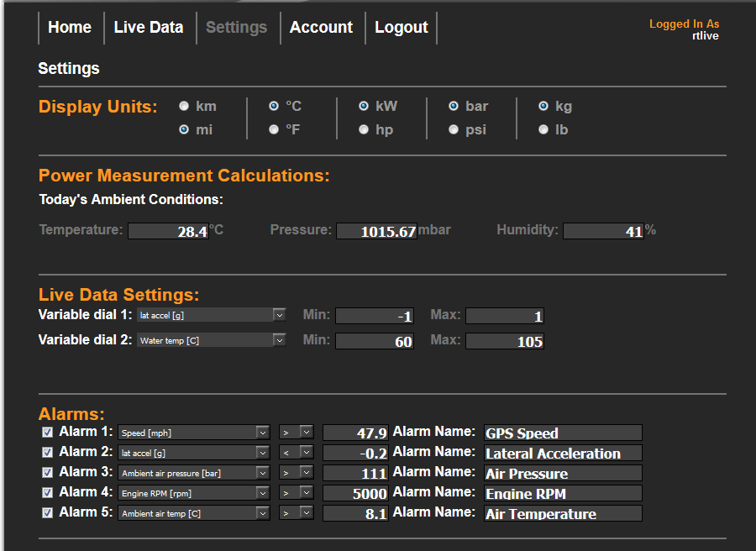Select the km distance unit
Image resolution: width=756 pixels, height=551 pixels.
(184, 107)
